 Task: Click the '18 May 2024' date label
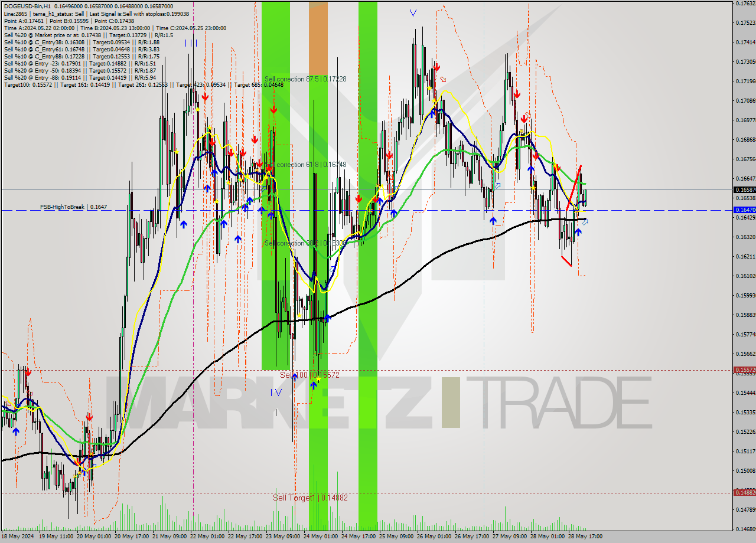click(x=18, y=537)
